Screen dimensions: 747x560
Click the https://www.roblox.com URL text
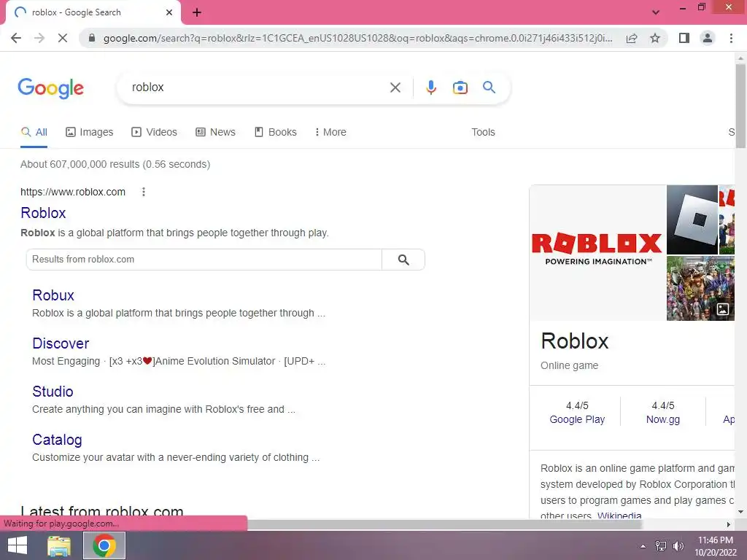tap(73, 192)
